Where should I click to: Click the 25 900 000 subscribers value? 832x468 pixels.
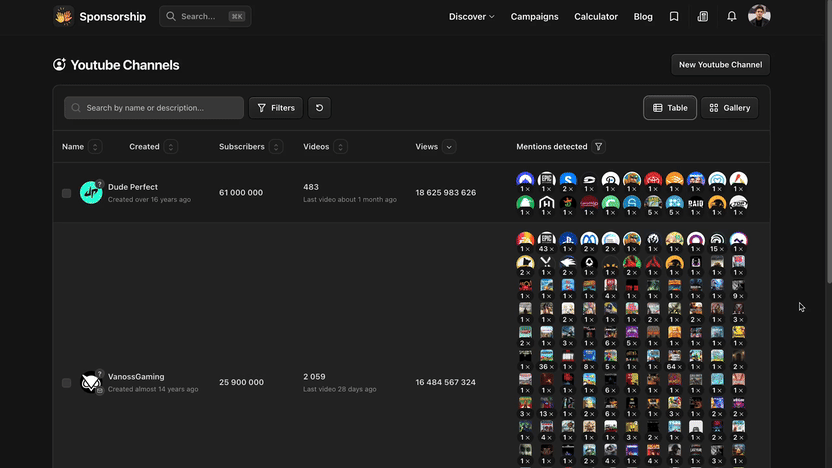(241, 382)
